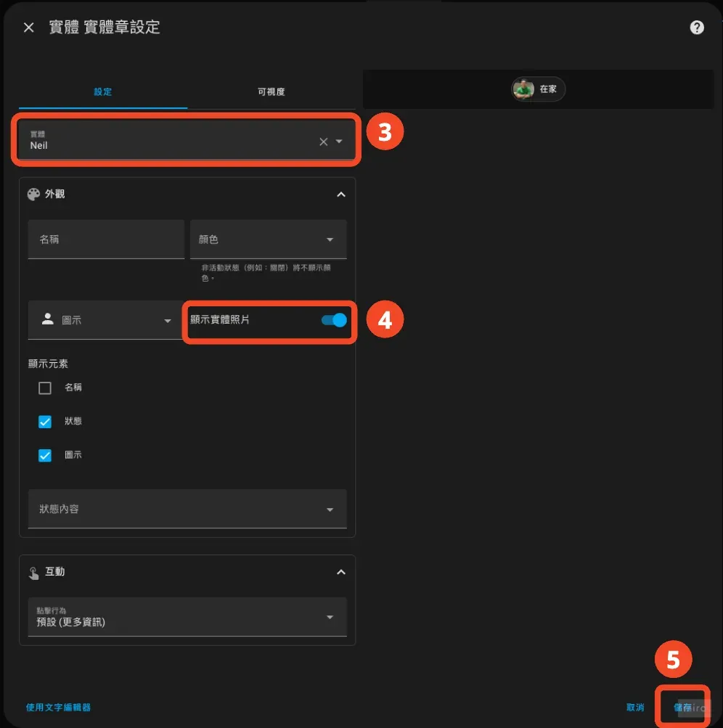Uncheck the 圖示 display element checkbox

click(45, 455)
